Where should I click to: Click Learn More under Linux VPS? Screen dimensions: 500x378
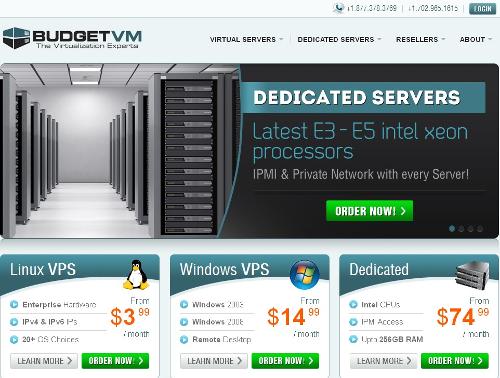44,361
